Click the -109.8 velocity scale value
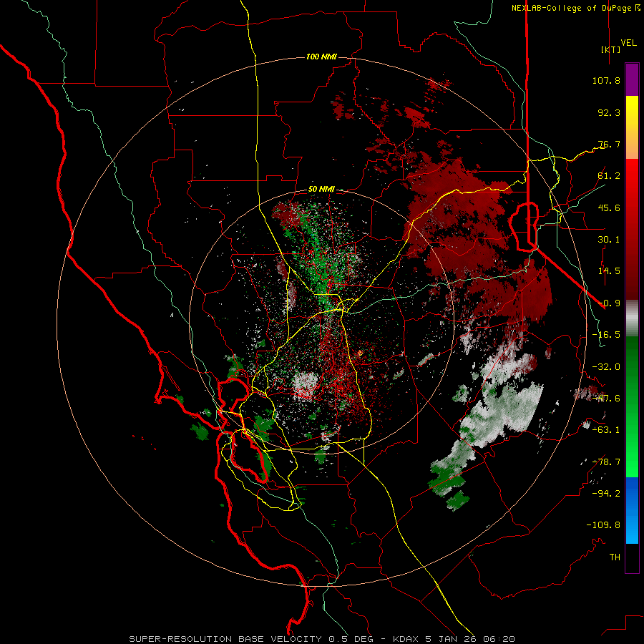The height and width of the screenshot is (644, 644). click(603, 525)
